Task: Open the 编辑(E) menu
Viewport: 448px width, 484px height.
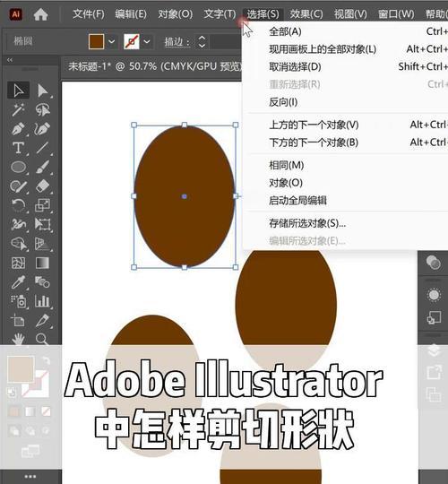Action: pos(131,14)
